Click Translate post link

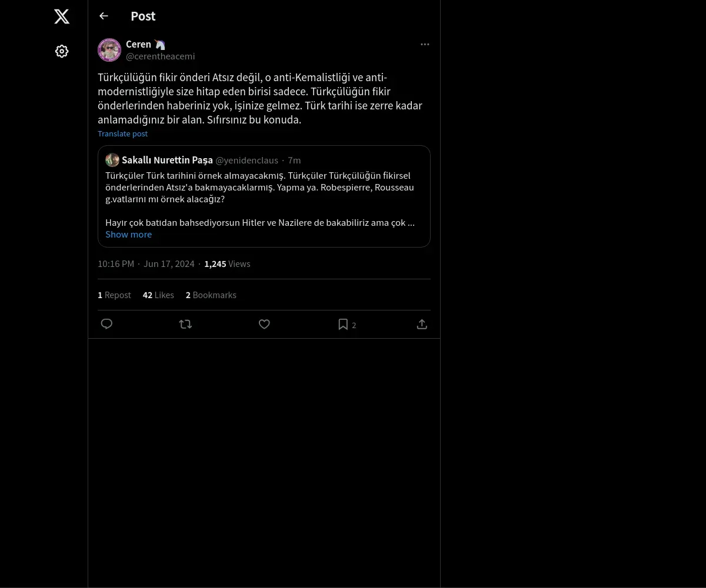(122, 133)
